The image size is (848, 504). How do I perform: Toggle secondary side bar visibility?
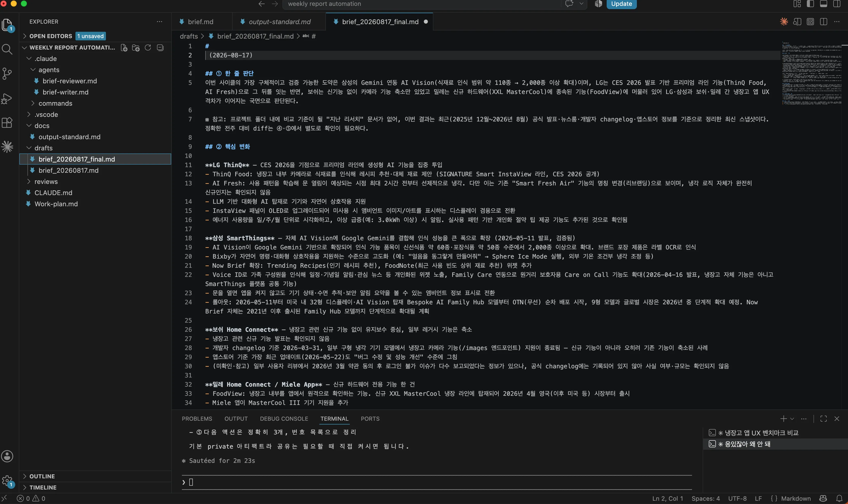coord(837,4)
